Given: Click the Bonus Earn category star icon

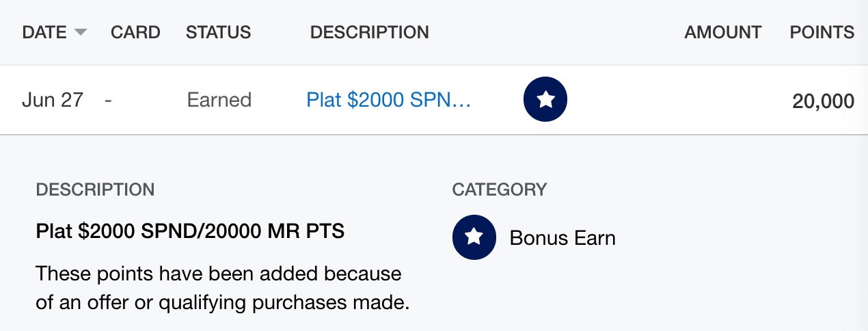Looking at the screenshot, I should coord(474,237).
